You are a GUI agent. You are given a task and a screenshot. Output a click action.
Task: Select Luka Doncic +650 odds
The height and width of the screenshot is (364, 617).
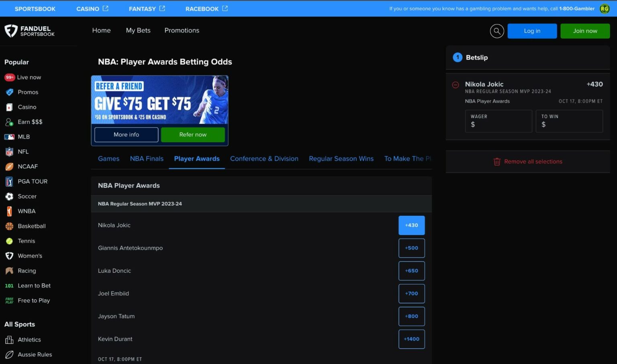pyautogui.click(x=411, y=271)
